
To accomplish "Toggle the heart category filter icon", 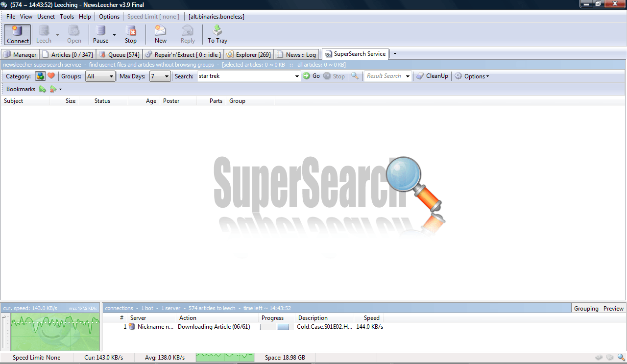I will pos(51,76).
